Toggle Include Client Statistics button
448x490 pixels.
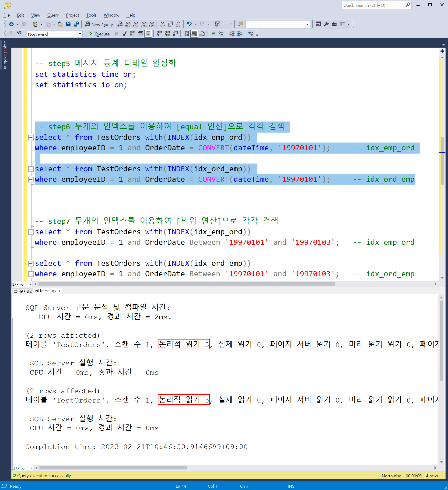175,34
